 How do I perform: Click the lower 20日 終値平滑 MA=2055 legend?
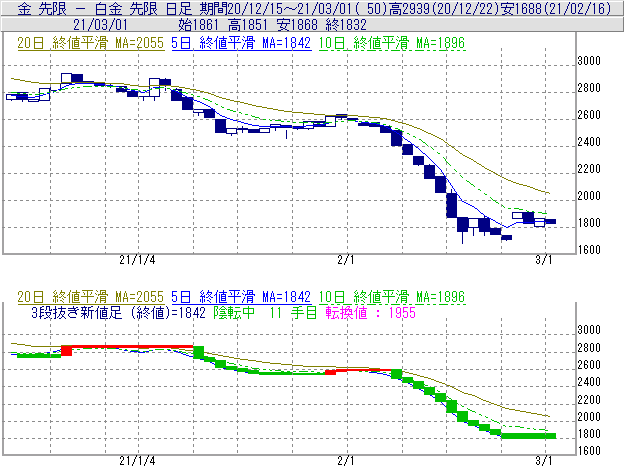[91, 297]
